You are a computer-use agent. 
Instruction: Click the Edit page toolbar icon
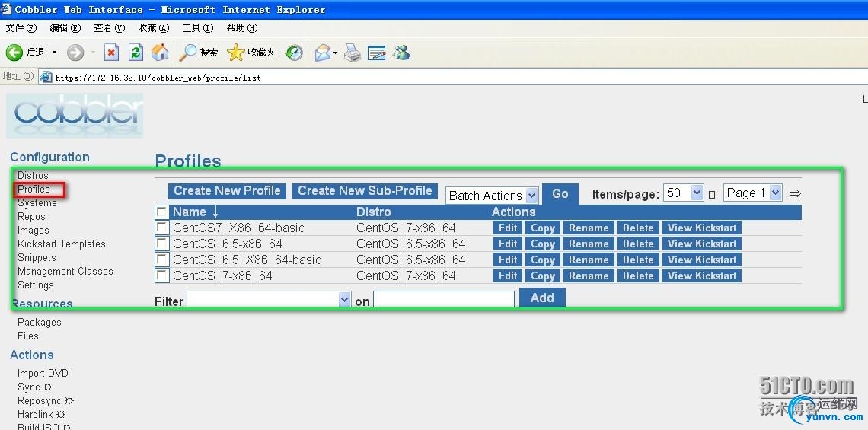(376, 53)
